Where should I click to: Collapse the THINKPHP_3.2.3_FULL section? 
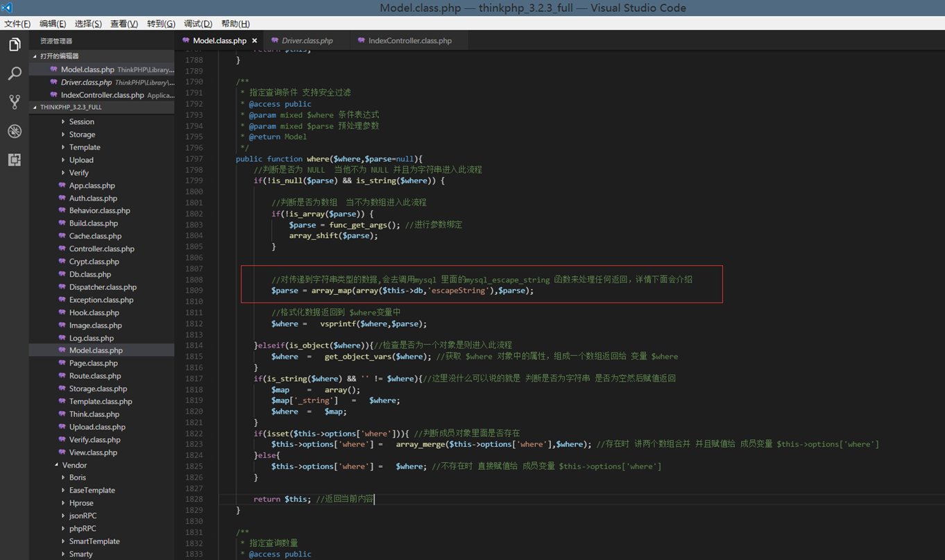click(x=102, y=108)
